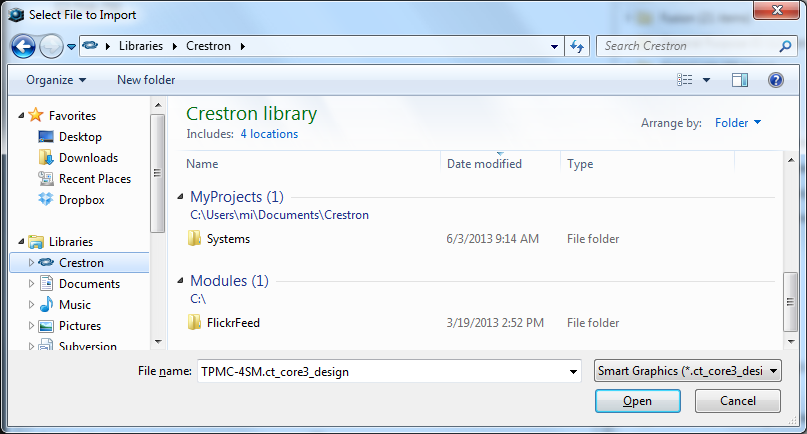
Task: Open the Smart Graphics file type dropdown
Action: pos(688,371)
